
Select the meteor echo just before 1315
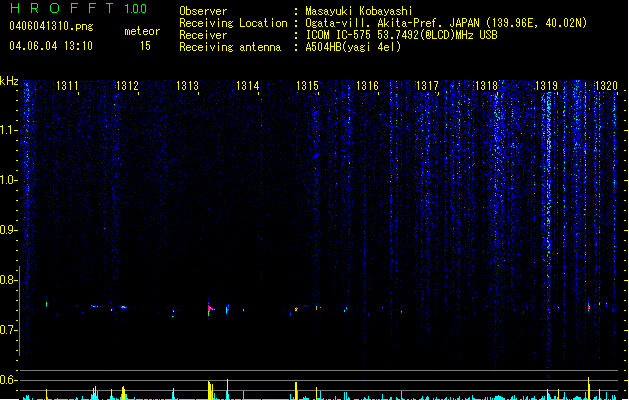tap(296, 309)
